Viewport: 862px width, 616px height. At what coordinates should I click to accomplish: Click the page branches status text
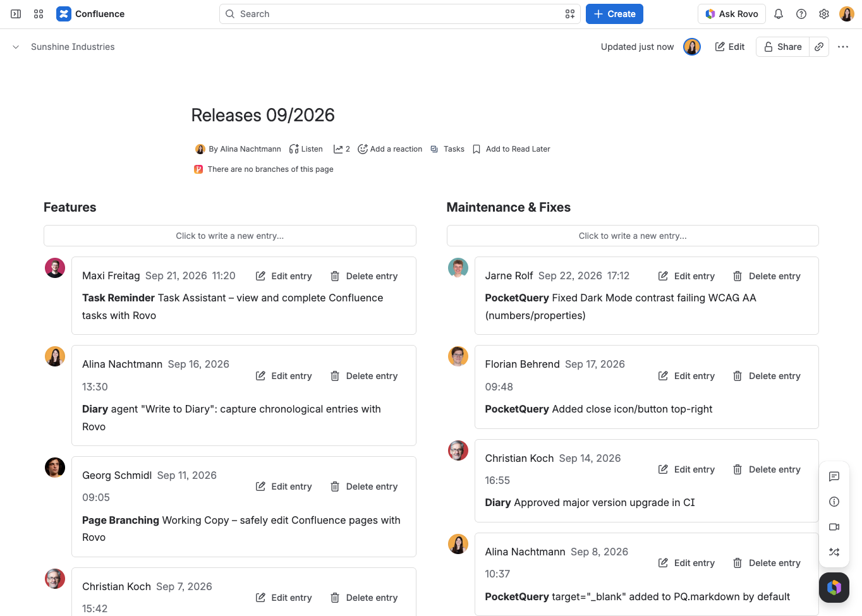point(270,169)
